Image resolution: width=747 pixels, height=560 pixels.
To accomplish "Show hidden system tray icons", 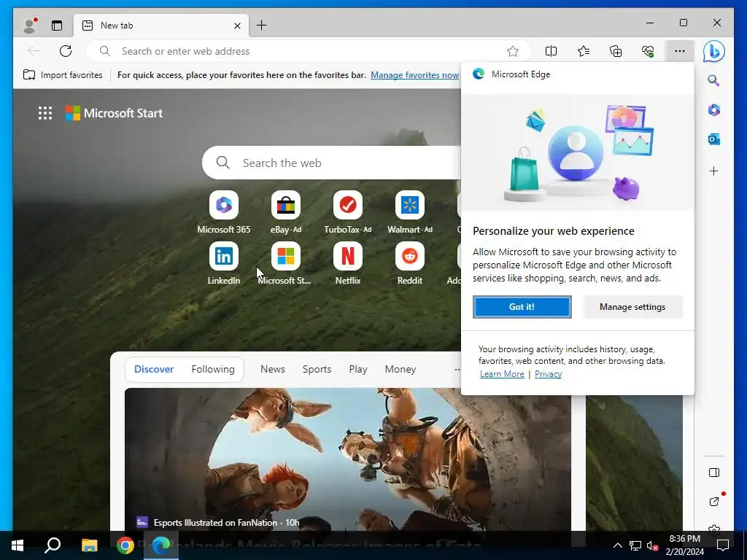I will click(617, 545).
